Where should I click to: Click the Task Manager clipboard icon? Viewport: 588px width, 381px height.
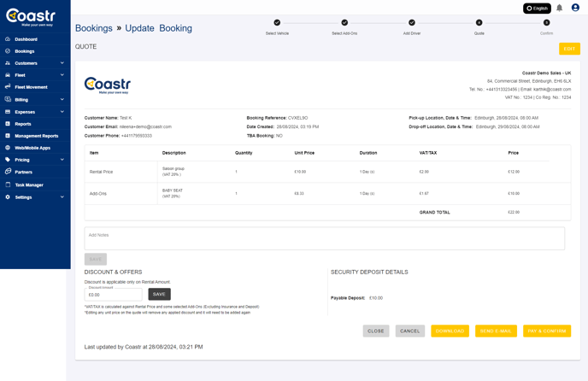[x=8, y=185]
